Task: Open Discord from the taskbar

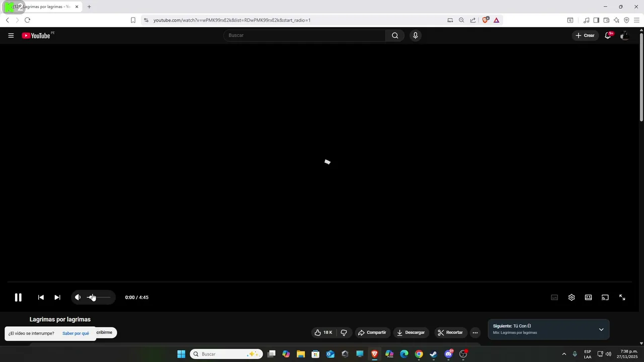Action: click(448, 354)
